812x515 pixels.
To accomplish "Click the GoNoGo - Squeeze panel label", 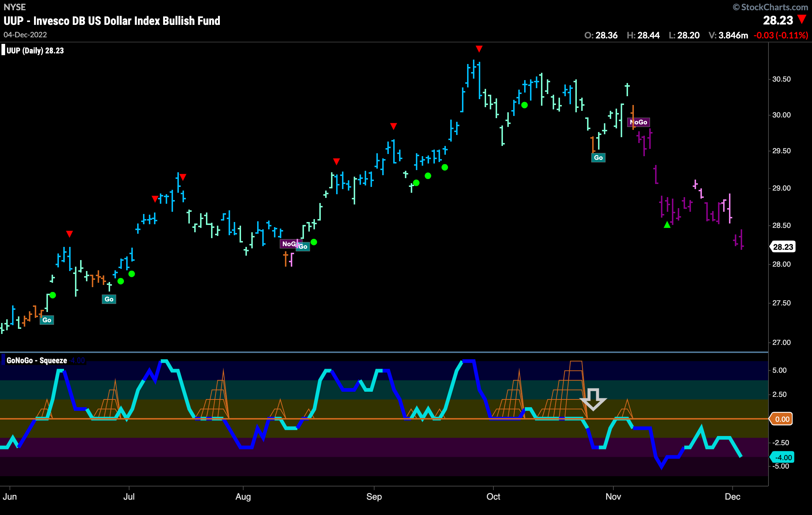I will (x=37, y=360).
